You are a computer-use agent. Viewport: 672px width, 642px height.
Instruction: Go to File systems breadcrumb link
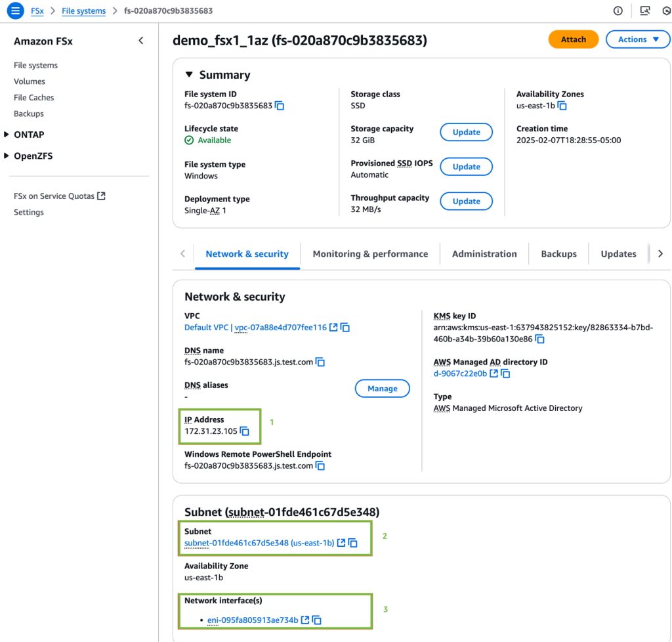pyautogui.click(x=83, y=11)
